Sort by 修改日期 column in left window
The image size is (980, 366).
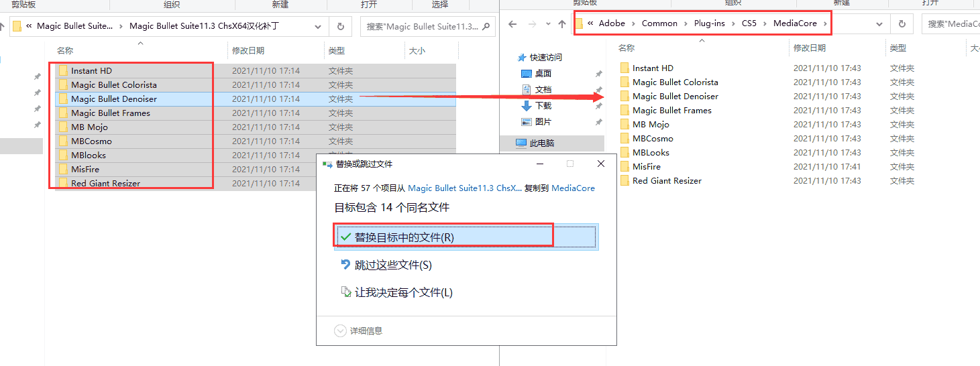coord(248,51)
